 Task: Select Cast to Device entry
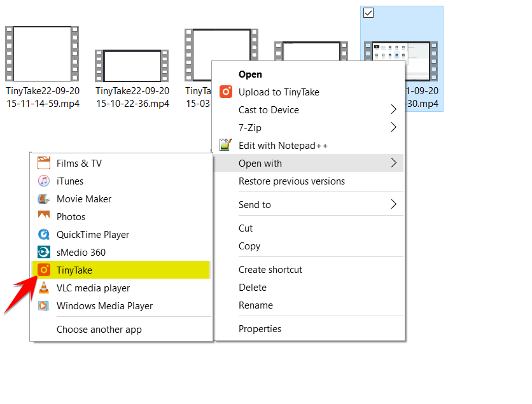click(x=309, y=110)
